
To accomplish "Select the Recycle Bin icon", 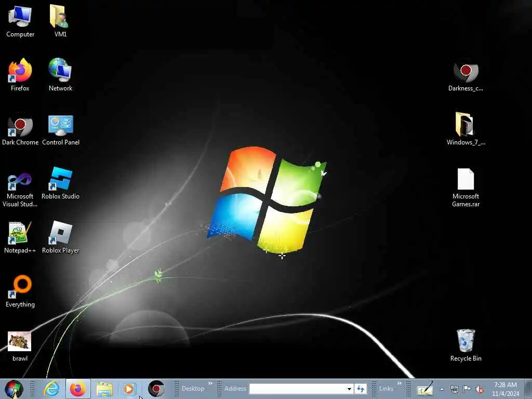I will point(465,345).
